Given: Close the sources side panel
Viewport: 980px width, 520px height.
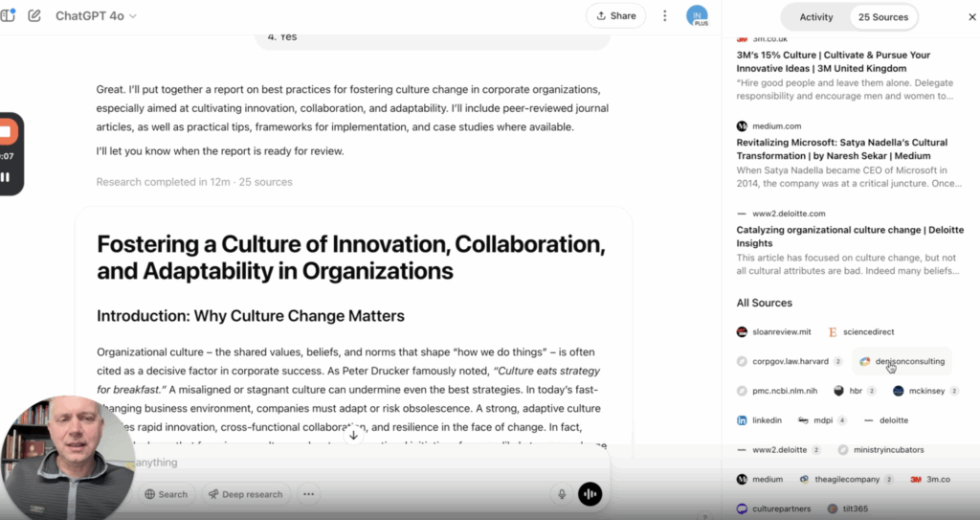Looking at the screenshot, I should coord(960,17).
